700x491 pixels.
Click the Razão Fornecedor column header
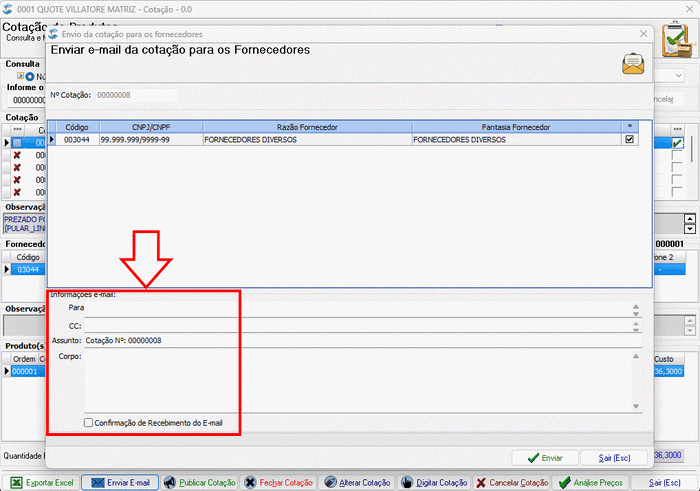pos(308,127)
